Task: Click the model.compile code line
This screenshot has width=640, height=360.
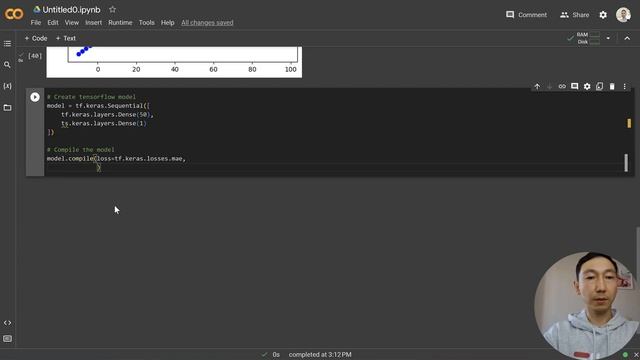Action: click(116, 158)
